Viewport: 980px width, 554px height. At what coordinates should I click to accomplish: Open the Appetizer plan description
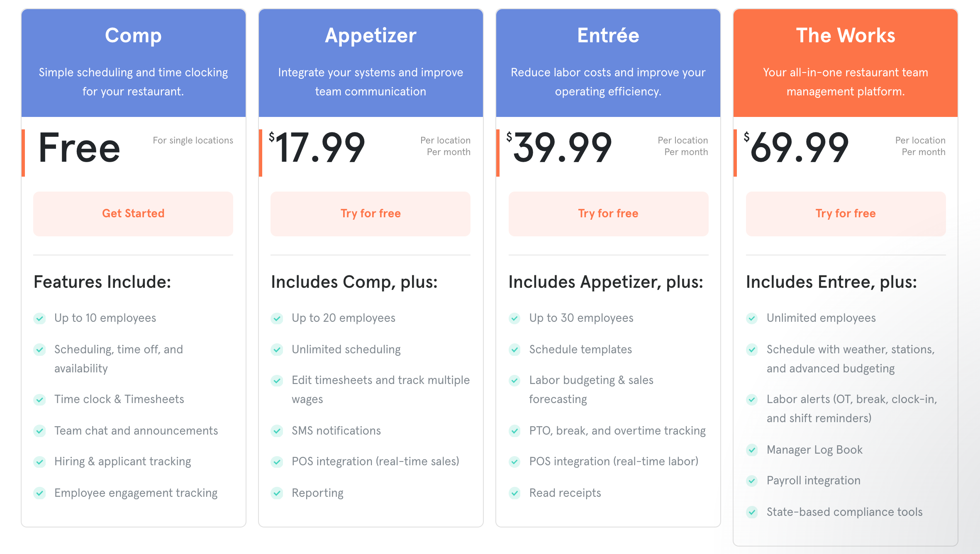(371, 81)
